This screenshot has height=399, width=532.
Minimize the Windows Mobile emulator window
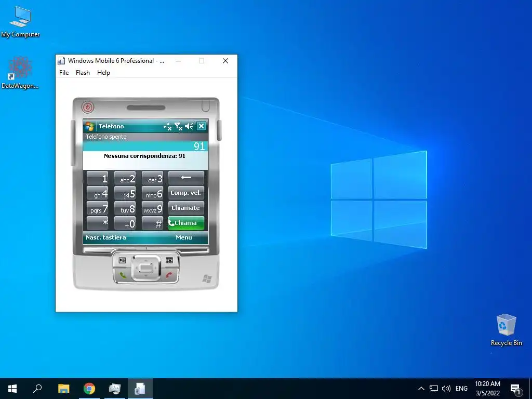[x=178, y=61]
